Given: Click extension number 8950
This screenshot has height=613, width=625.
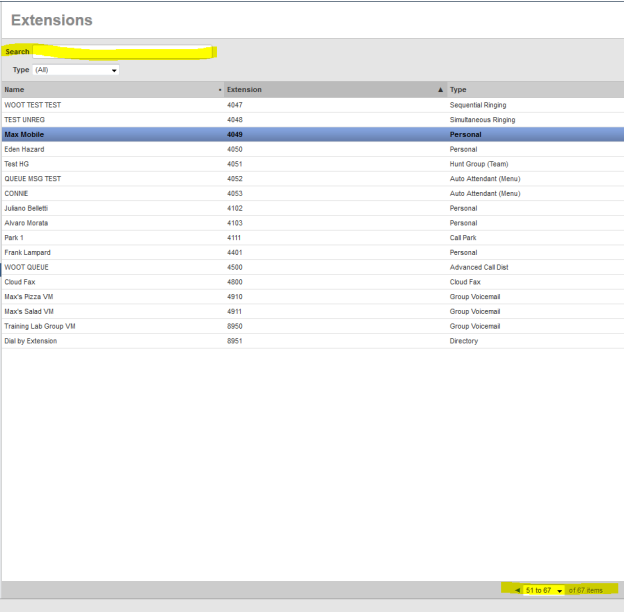Looking at the screenshot, I should coord(235,326).
